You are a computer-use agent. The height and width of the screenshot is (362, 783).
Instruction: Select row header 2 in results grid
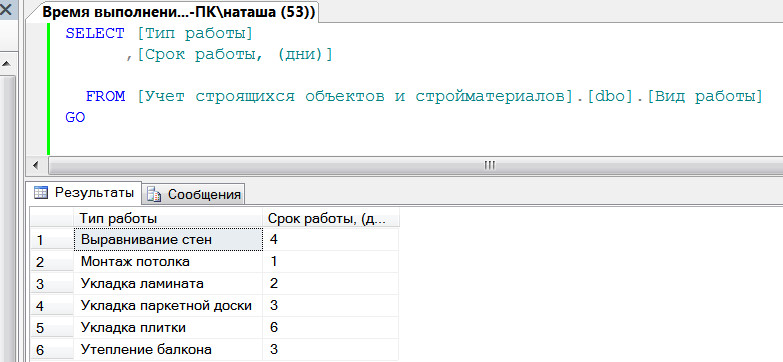tap(51, 262)
